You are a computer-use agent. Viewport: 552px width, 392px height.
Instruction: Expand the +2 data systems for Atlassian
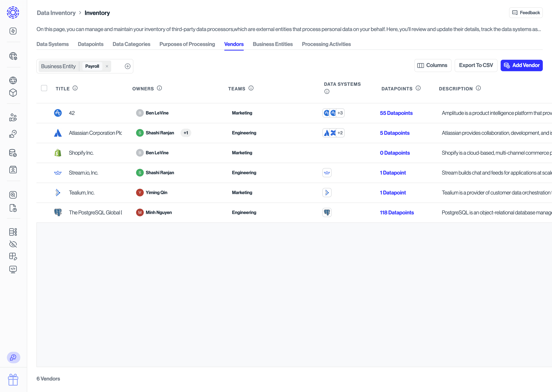(340, 133)
